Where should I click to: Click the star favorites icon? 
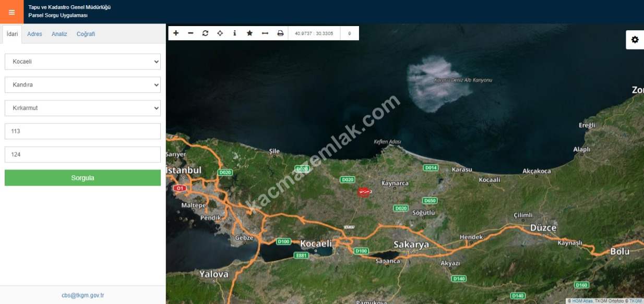pyautogui.click(x=249, y=33)
